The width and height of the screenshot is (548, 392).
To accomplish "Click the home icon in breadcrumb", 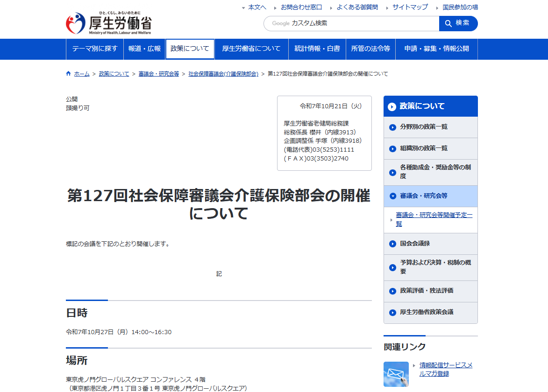I will pos(69,74).
